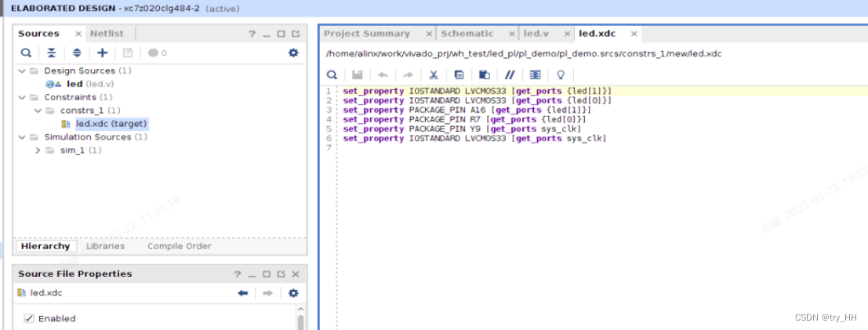Collapse all items in Sources panel
868x330 pixels.
point(52,53)
